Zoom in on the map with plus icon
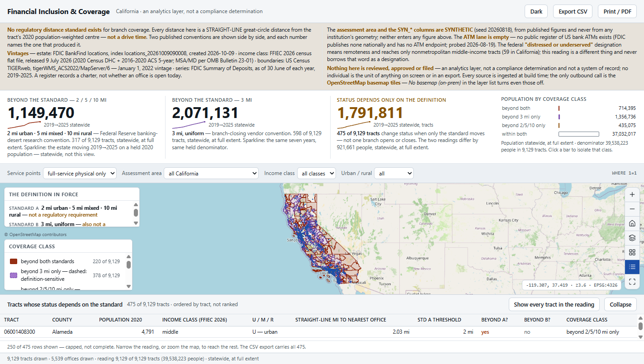Screen dimensions: 644x364 pyautogui.click(x=632, y=194)
